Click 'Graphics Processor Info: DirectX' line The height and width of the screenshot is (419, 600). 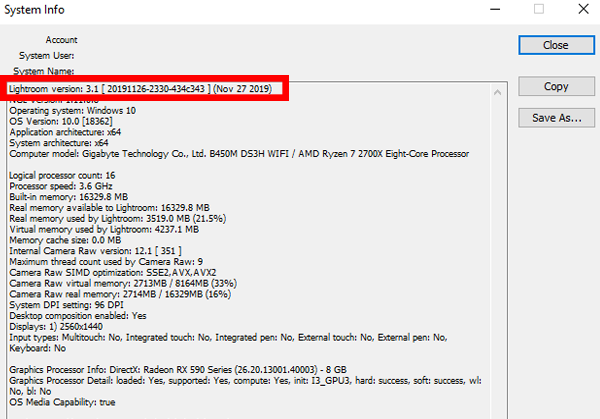click(178, 370)
